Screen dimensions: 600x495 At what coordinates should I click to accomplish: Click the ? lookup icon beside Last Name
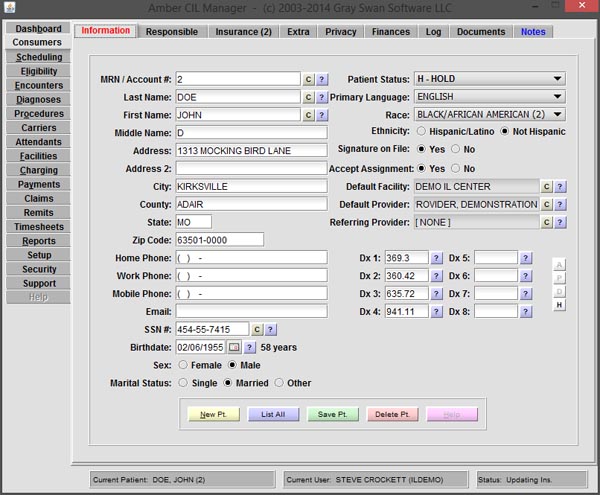pyautogui.click(x=322, y=97)
